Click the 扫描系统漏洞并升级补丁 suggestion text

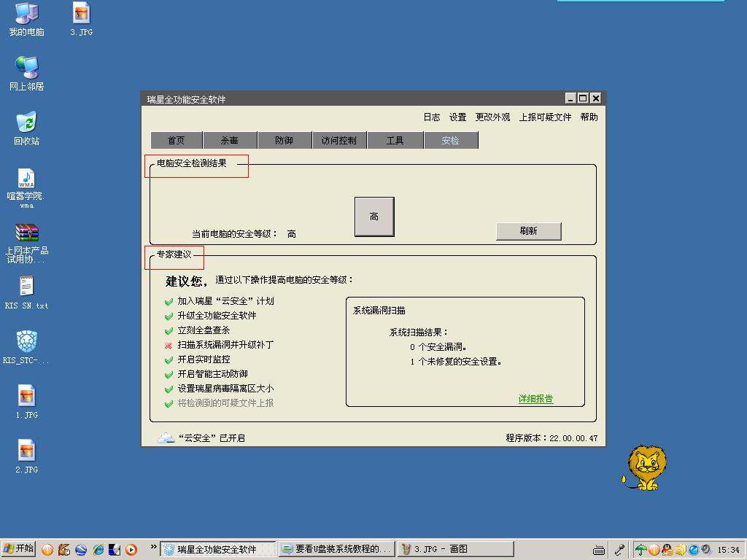[x=225, y=345]
